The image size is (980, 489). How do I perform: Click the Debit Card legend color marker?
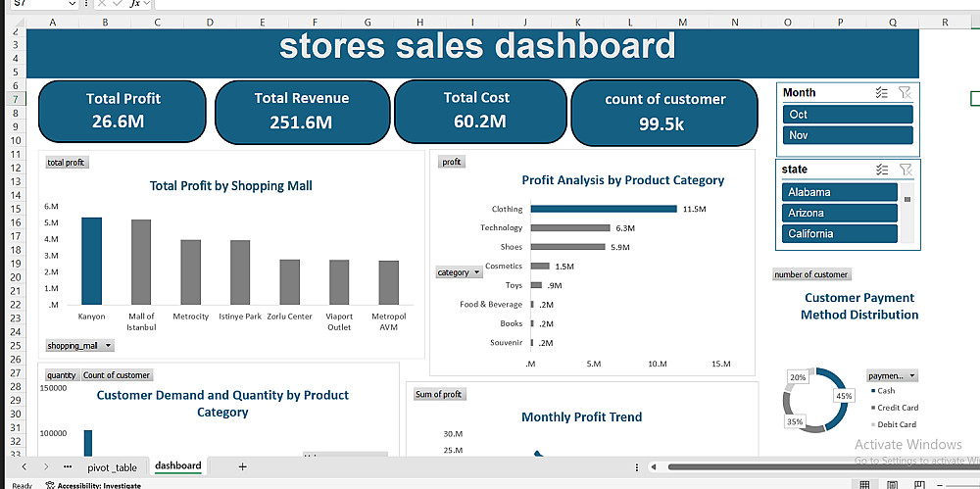872,424
